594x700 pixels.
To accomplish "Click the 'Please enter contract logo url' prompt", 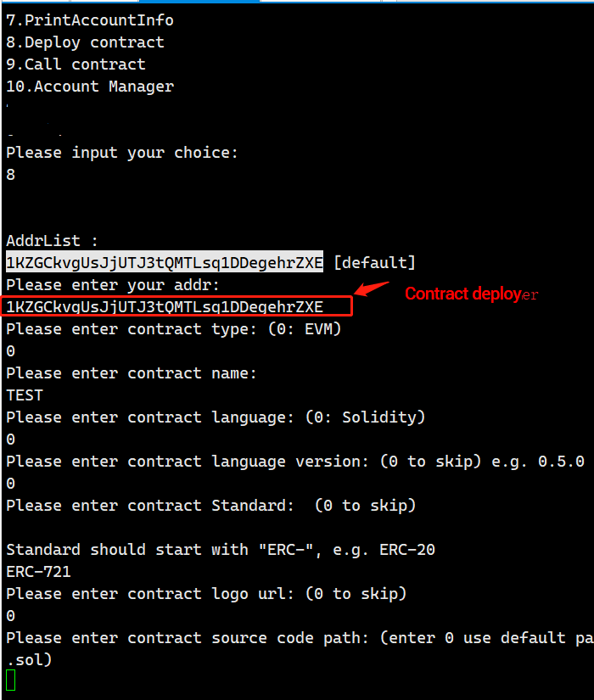I will tap(206, 594).
